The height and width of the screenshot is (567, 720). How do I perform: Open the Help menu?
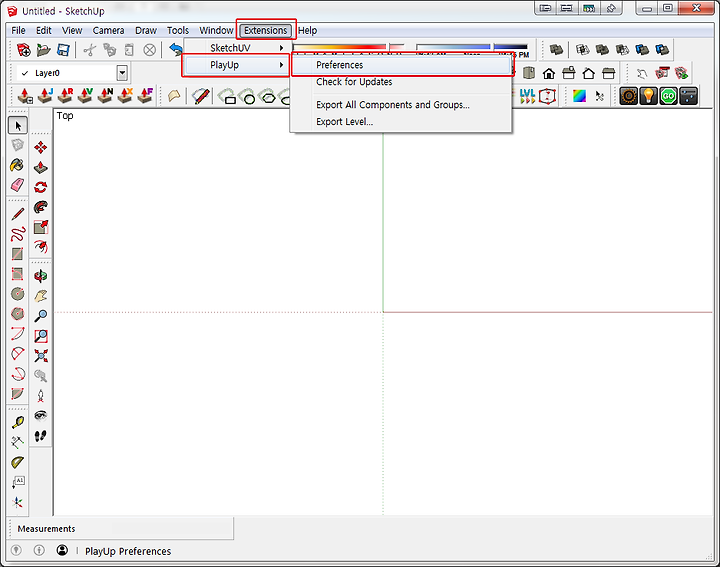(308, 30)
